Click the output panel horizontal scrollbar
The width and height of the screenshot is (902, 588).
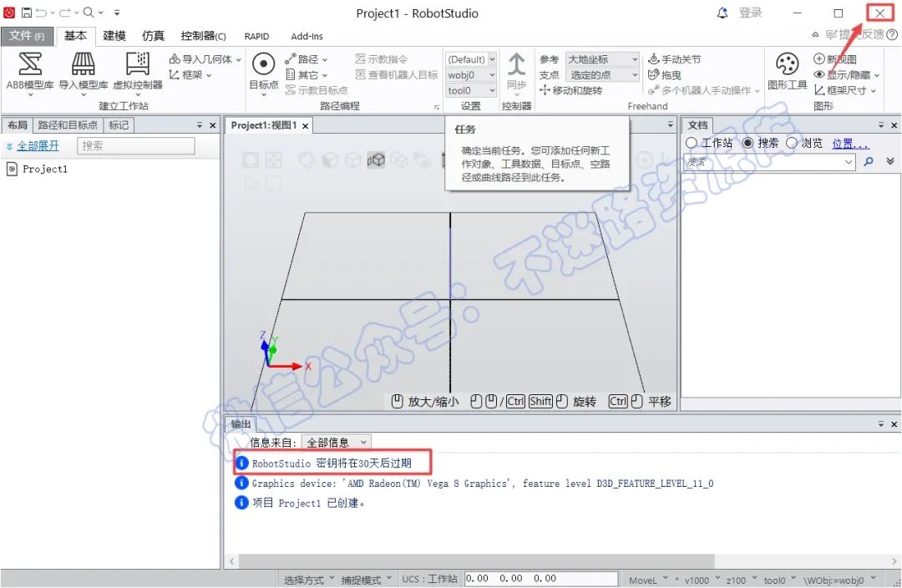click(476, 561)
